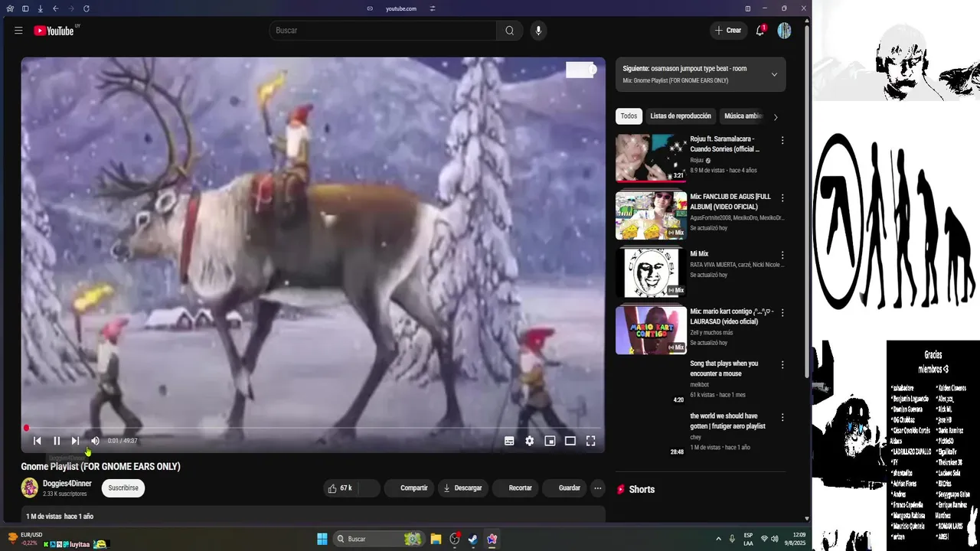Screen dimensions: 980x551
Task: Go forward with browser forward arrow
Action: pyautogui.click(x=71, y=8)
